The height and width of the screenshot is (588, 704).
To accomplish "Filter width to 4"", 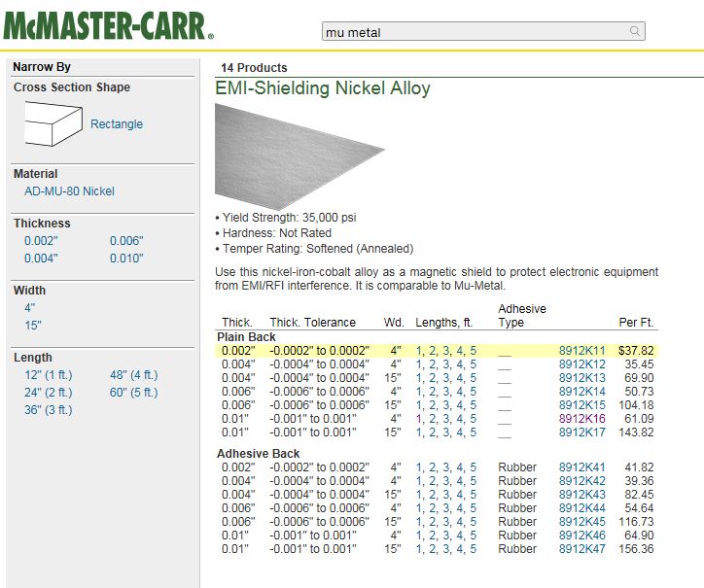I will tap(29, 308).
